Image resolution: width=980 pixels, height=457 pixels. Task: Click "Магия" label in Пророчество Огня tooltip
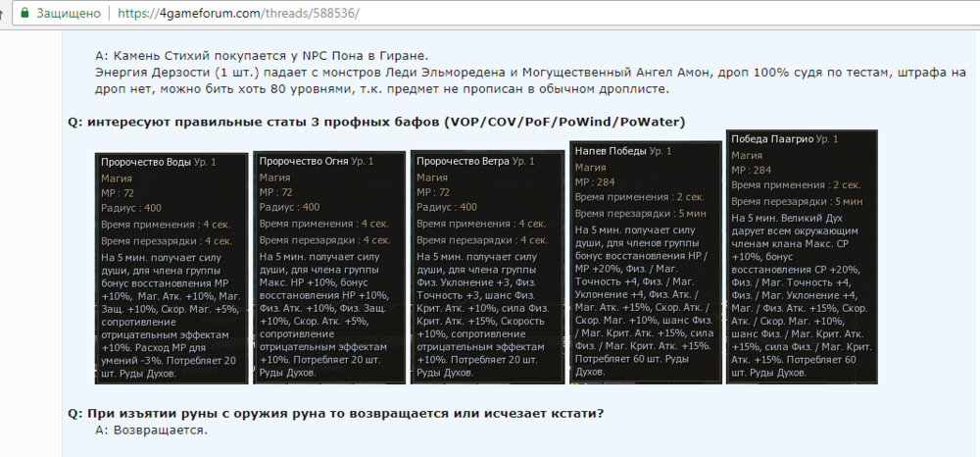point(274,178)
